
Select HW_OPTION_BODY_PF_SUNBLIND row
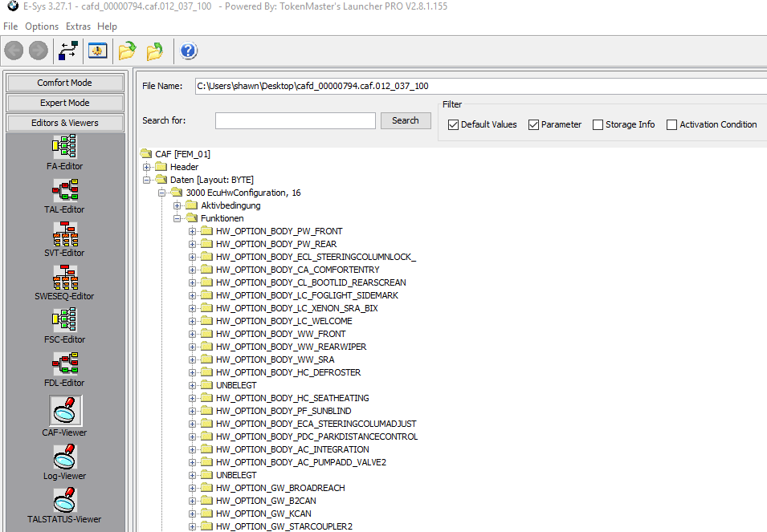[x=284, y=411]
